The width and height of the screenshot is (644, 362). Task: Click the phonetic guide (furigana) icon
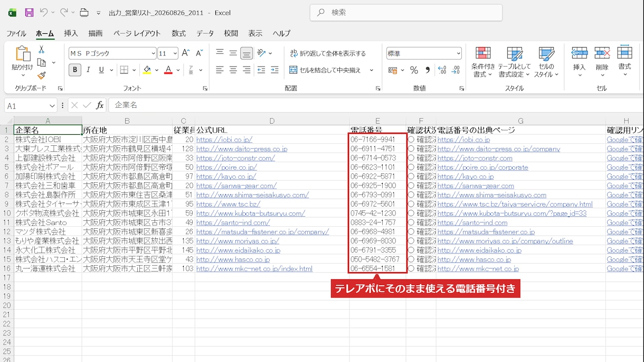tap(191, 70)
